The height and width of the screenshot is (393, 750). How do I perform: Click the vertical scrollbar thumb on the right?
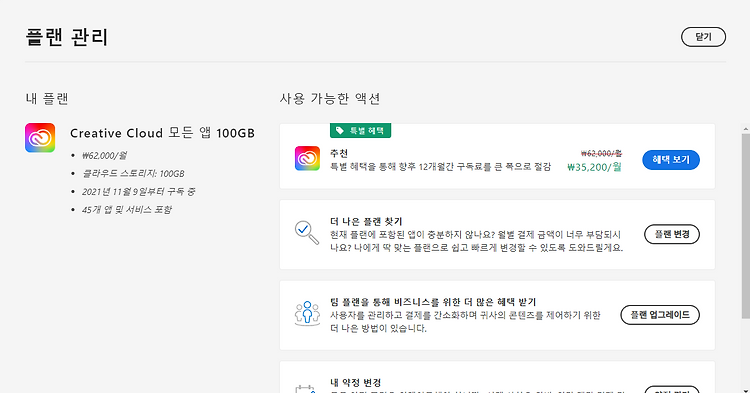[746, 226]
